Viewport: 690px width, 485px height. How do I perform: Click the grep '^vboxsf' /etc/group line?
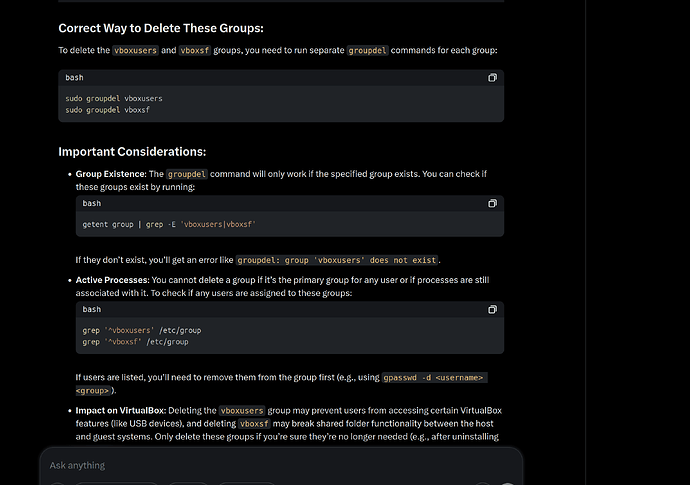(x=135, y=341)
